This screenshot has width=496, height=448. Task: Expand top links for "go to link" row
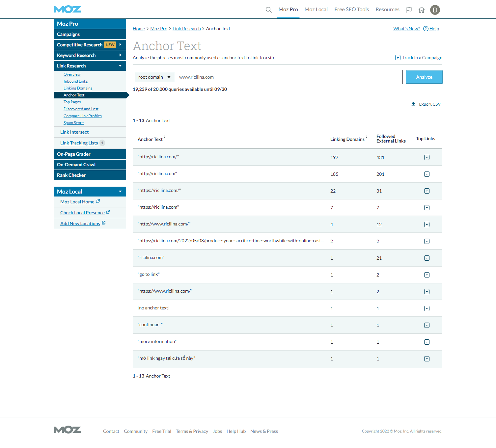point(427,275)
